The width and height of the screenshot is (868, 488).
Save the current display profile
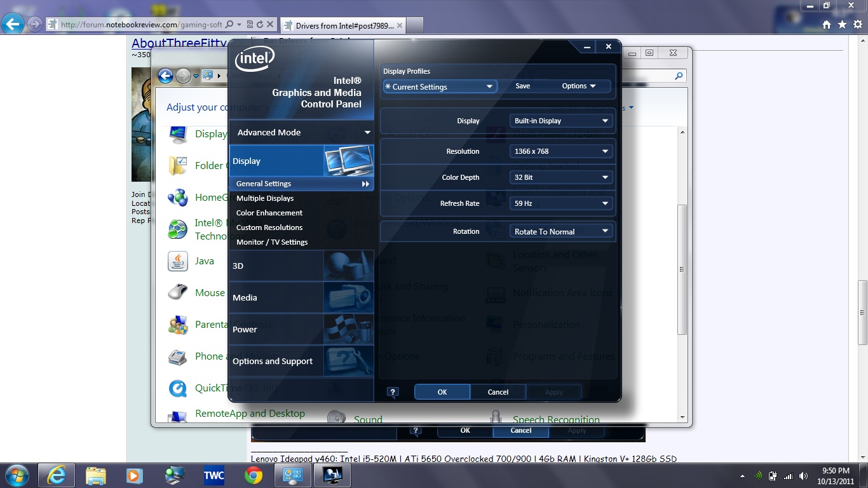(x=522, y=86)
